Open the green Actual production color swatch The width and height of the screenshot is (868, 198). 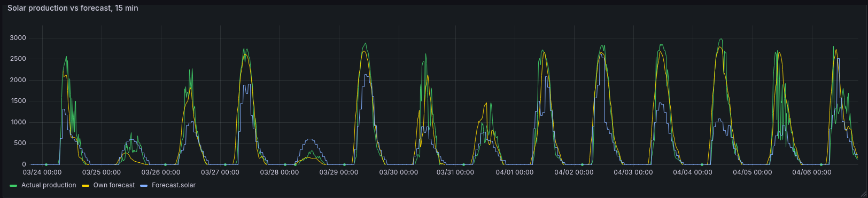13,186
